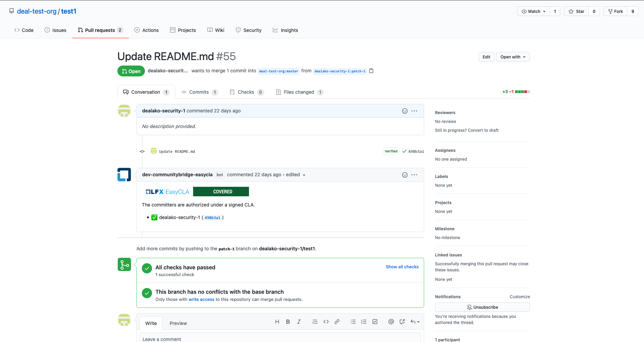Viewport: 644px width, 342px height.
Task: Open the Code tab
Action: [24, 30]
